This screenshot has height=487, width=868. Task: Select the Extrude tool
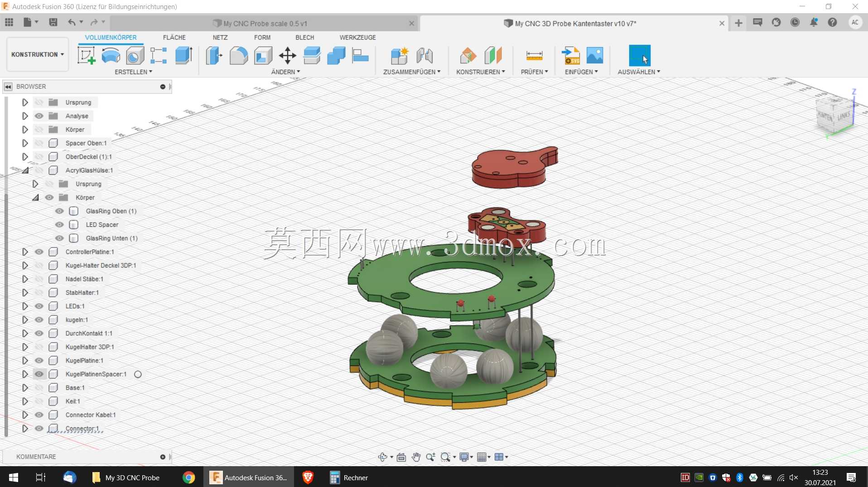tap(183, 56)
